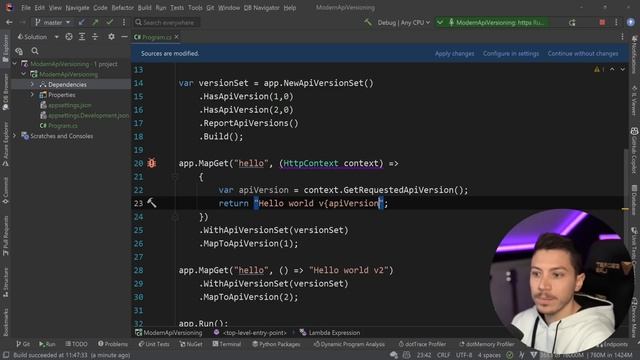Screen dimensions: 640x360
Task: Click the Lambda Expression breadcrumb
Action: [x=330, y=333]
